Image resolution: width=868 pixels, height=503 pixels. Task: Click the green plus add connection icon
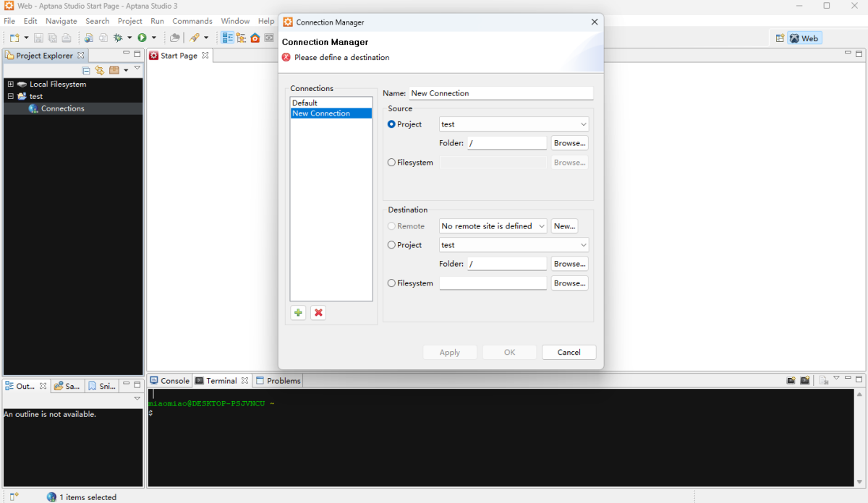pyautogui.click(x=298, y=313)
